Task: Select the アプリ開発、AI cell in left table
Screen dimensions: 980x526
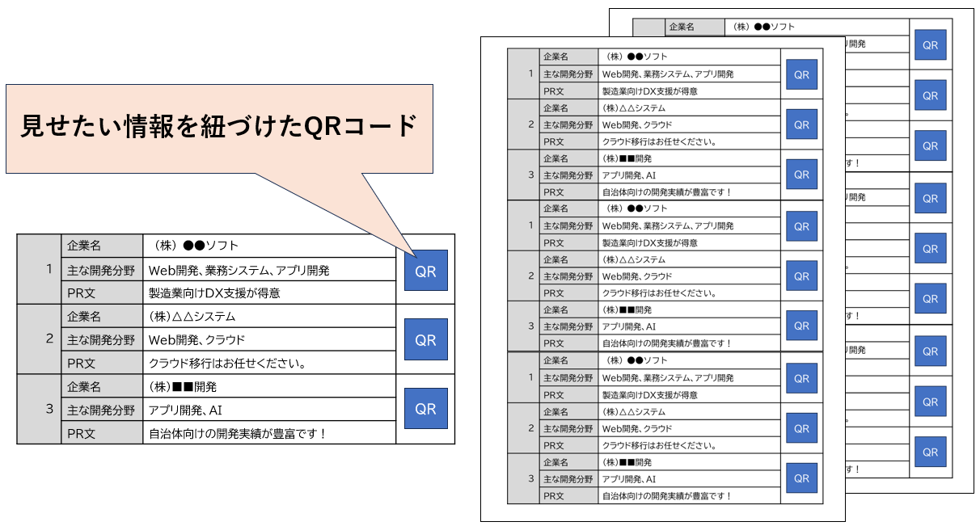Action: pyautogui.click(x=186, y=410)
